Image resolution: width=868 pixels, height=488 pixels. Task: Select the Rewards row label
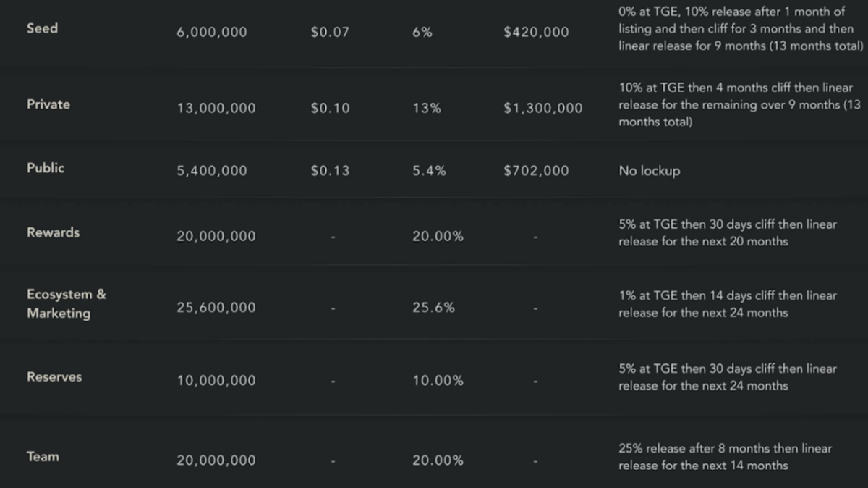53,232
